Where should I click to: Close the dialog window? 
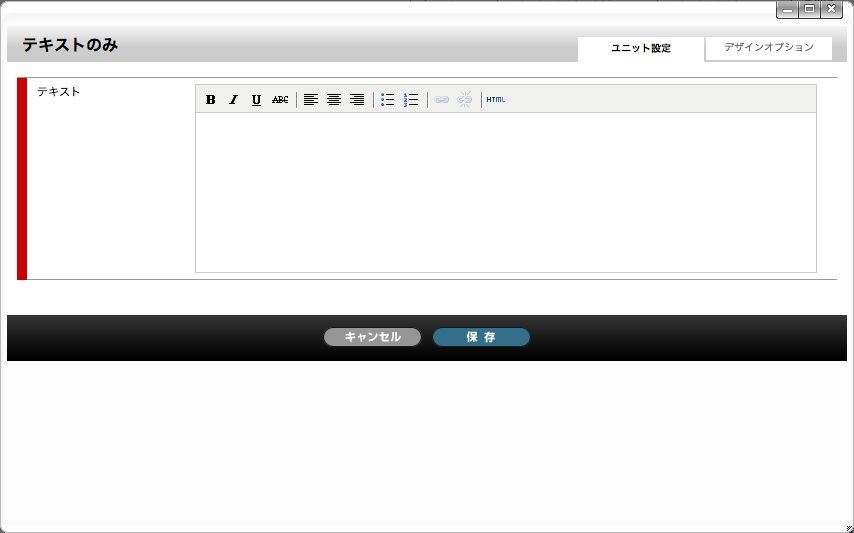(x=832, y=9)
